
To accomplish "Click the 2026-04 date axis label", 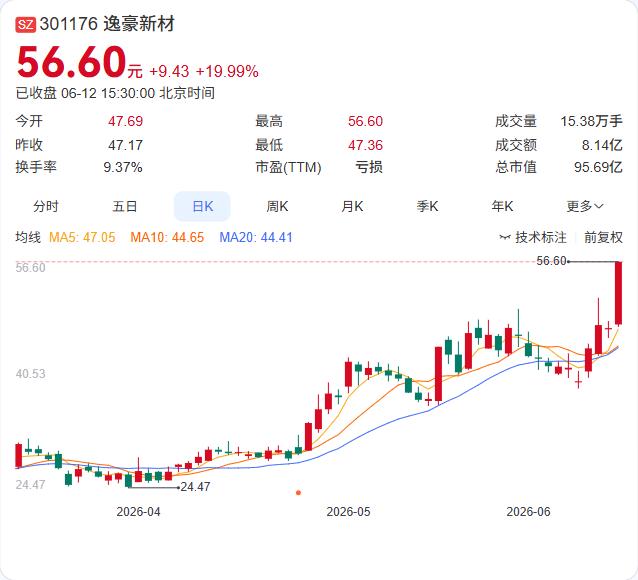I will (x=138, y=512).
